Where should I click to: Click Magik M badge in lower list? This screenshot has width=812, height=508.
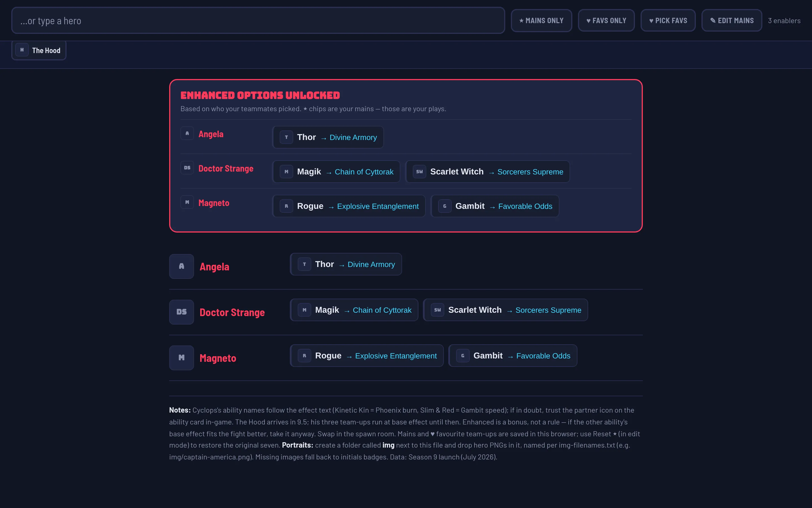pyautogui.click(x=304, y=310)
